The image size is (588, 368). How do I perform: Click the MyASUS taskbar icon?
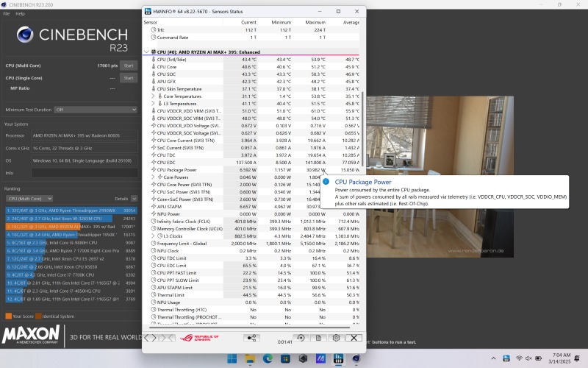(x=320, y=358)
